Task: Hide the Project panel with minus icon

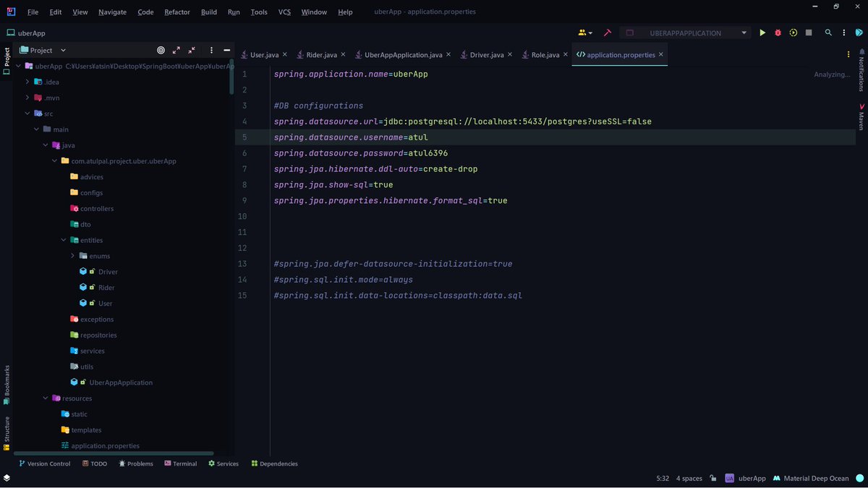Action: 226,50
